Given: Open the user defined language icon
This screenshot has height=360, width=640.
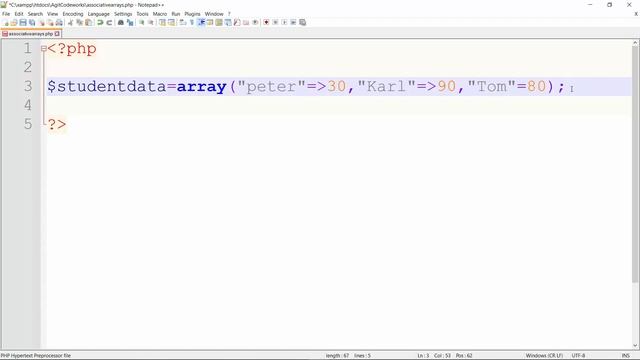Looking at the screenshot, I should [210, 22].
